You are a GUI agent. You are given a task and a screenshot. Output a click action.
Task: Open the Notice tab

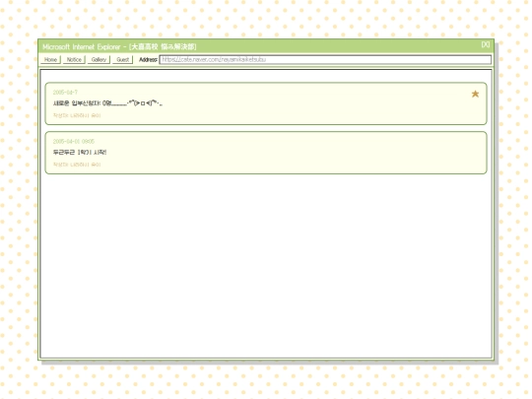(x=74, y=60)
